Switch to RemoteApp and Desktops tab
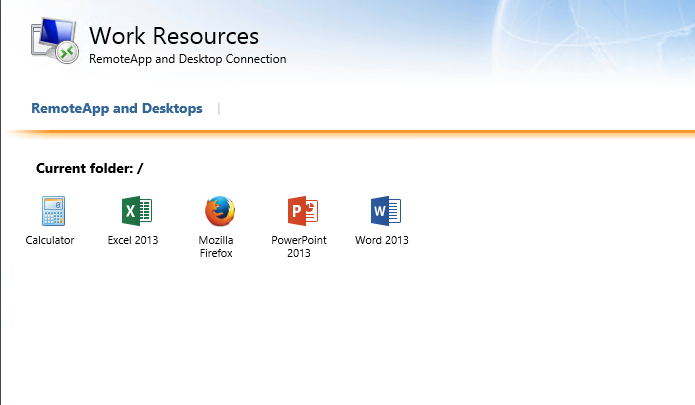The height and width of the screenshot is (405, 695). [x=117, y=108]
